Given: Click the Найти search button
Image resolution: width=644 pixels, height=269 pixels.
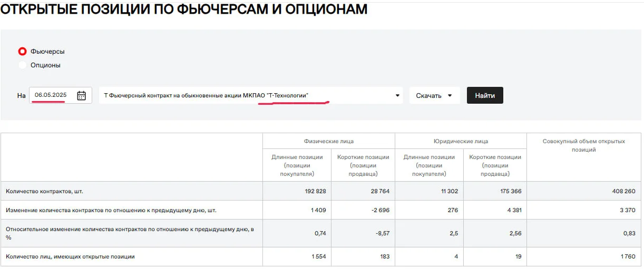Looking at the screenshot, I should 485,95.
